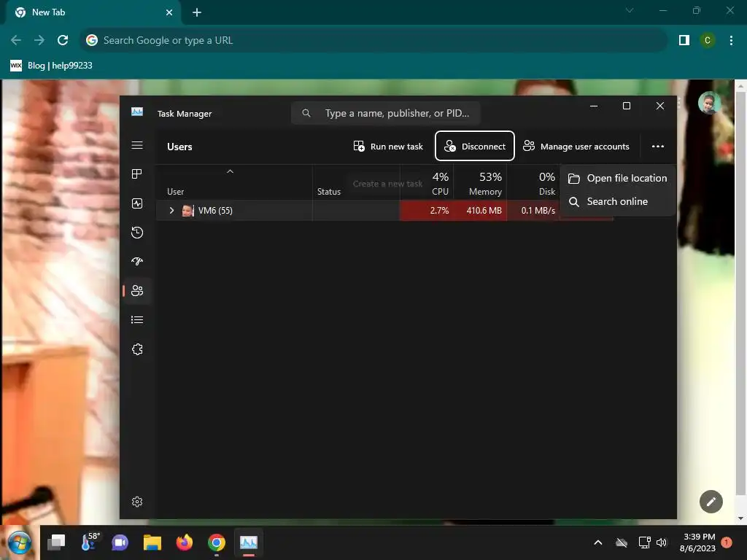Open Chrome profile C avatar
This screenshot has height=560, width=747.
[x=708, y=40]
